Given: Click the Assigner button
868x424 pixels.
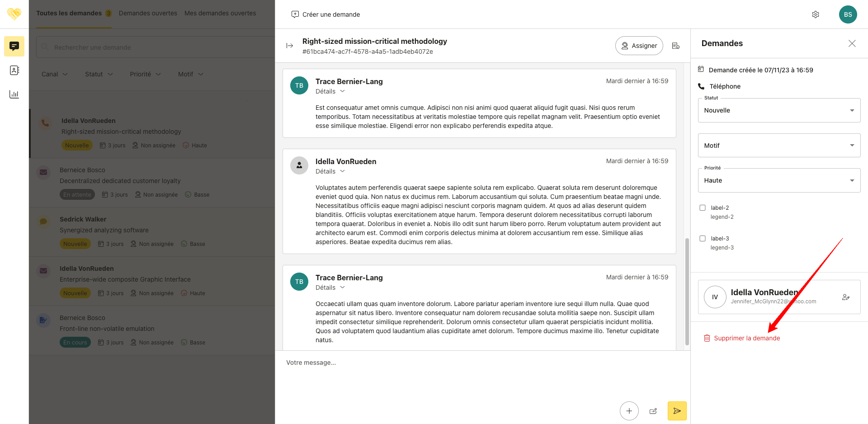Looking at the screenshot, I should pos(639,46).
